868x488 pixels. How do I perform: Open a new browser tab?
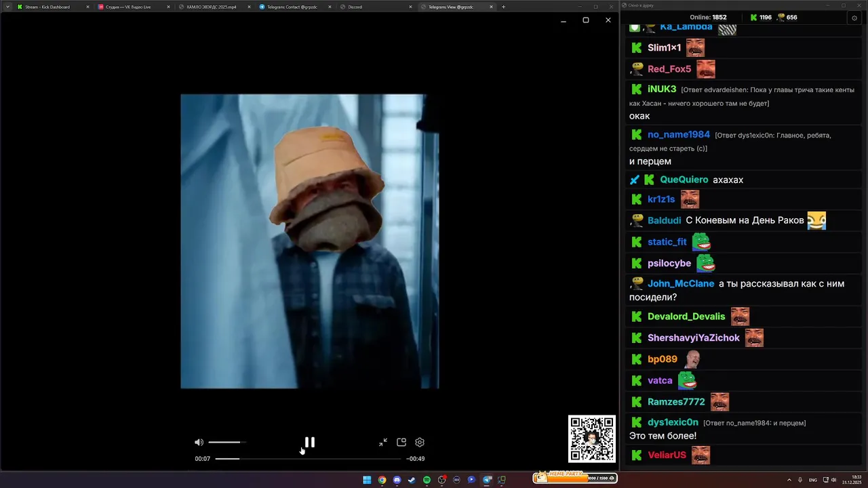point(503,7)
